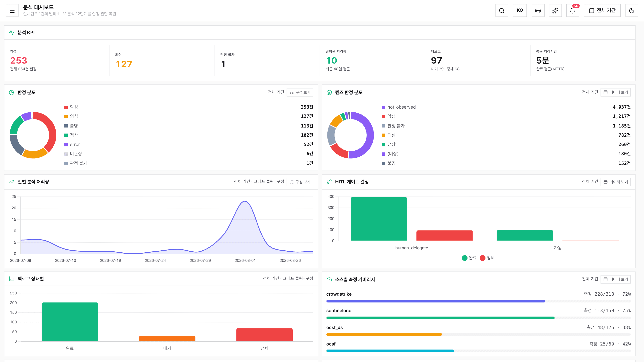Image resolution: width=644 pixels, height=362 pixels.
Task: Click the 백로그 상태별 bar chart icon
Action: click(x=11, y=279)
